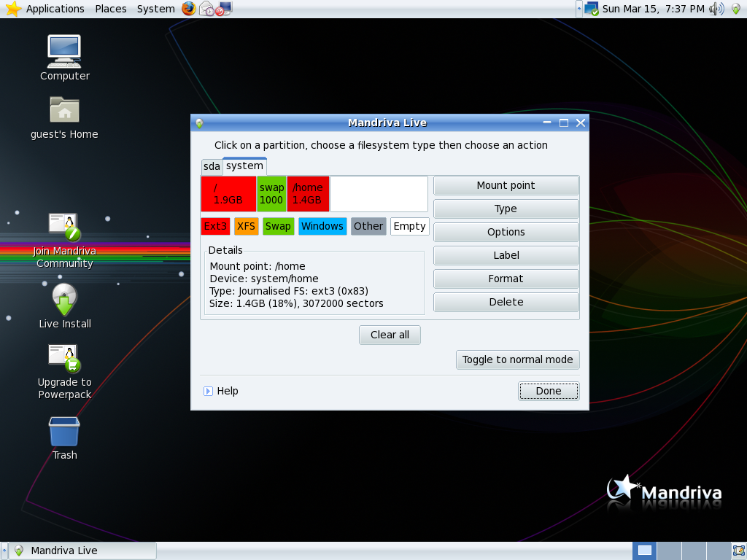This screenshot has width=747, height=560.
Task: Select the swap 1000 partition block
Action: coord(271,194)
